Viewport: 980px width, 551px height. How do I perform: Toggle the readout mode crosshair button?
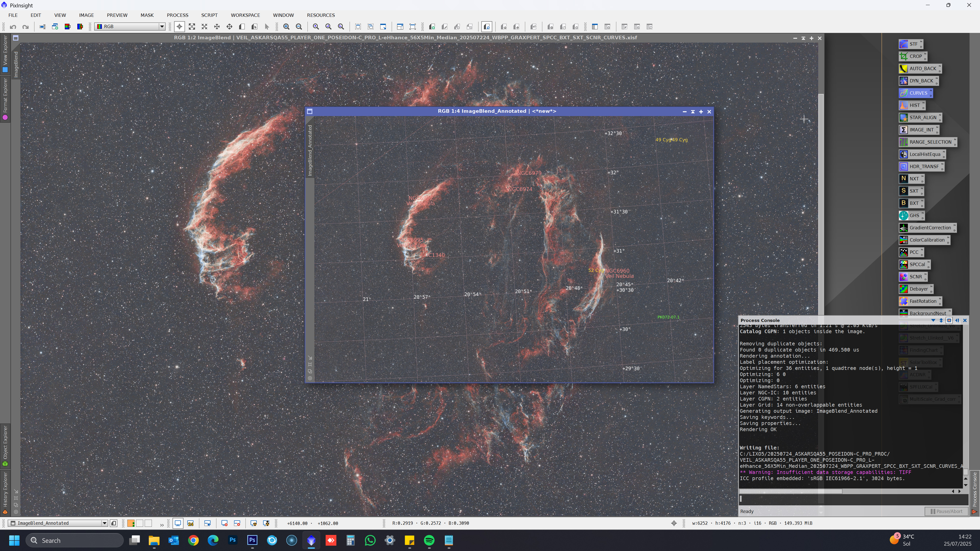point(179,27)
